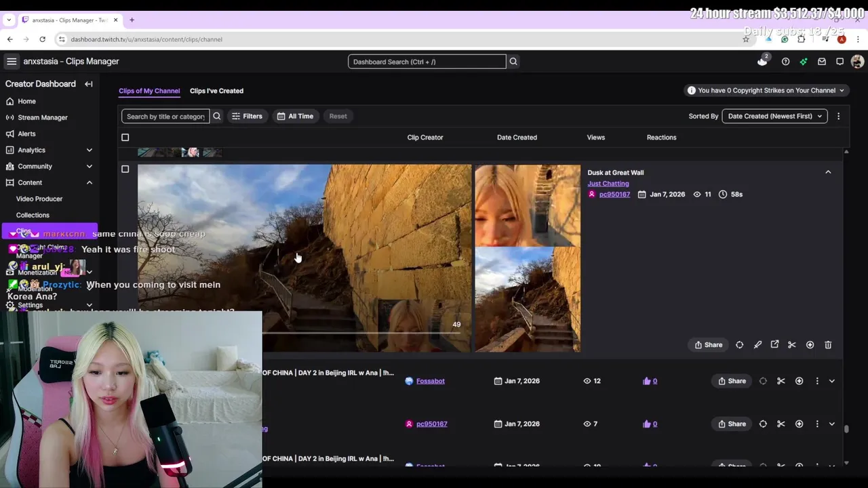This screenshot has height=488, width=868.
Task: Trim the 12-view Fossabot clip with scissors
Action: point(781,381)
